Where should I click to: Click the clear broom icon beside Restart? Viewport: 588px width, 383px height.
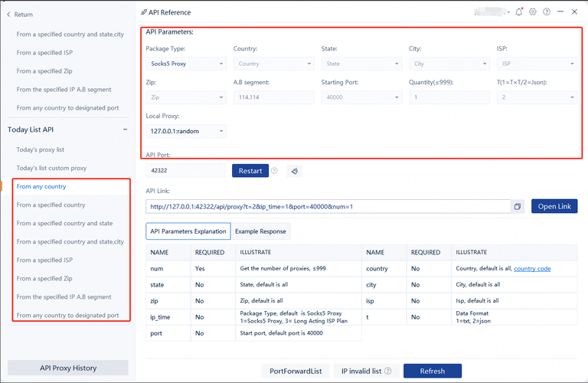tap(294, 171)
